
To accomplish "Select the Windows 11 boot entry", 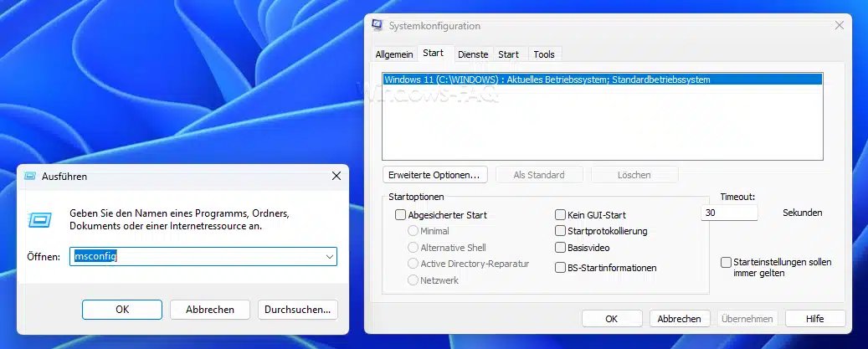I will [603, 80].
